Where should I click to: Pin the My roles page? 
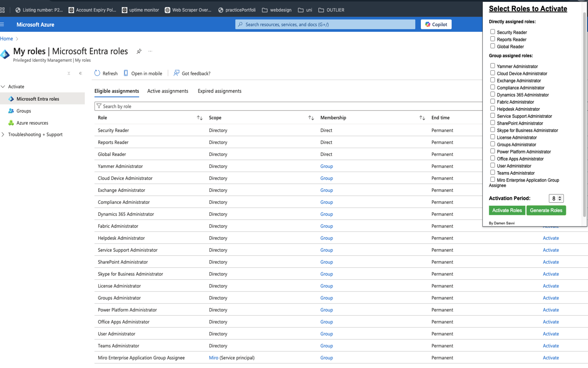(139, 52)
